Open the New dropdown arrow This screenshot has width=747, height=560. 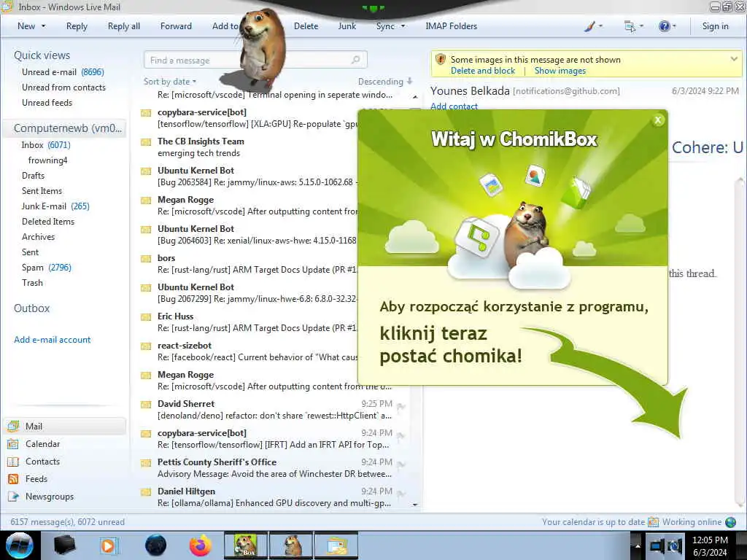(x=43, y=26)
